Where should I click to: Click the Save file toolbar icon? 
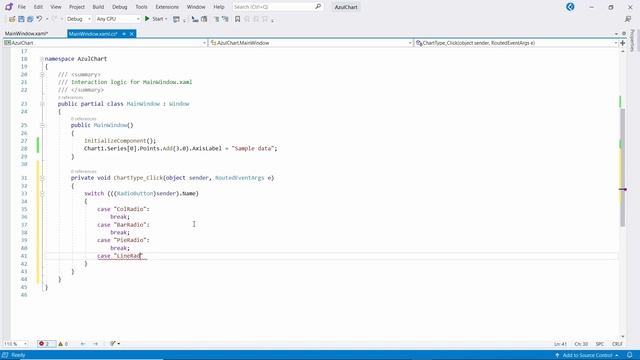click(21, 19)
